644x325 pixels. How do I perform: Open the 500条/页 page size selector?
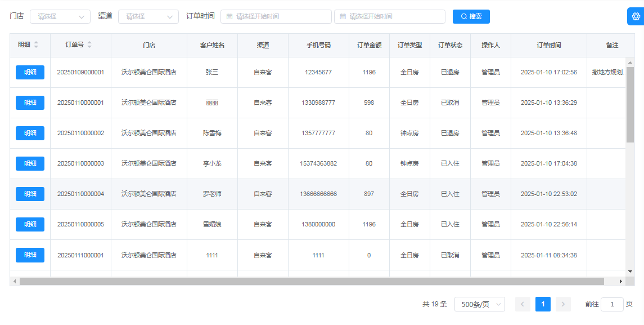[479, 304]
